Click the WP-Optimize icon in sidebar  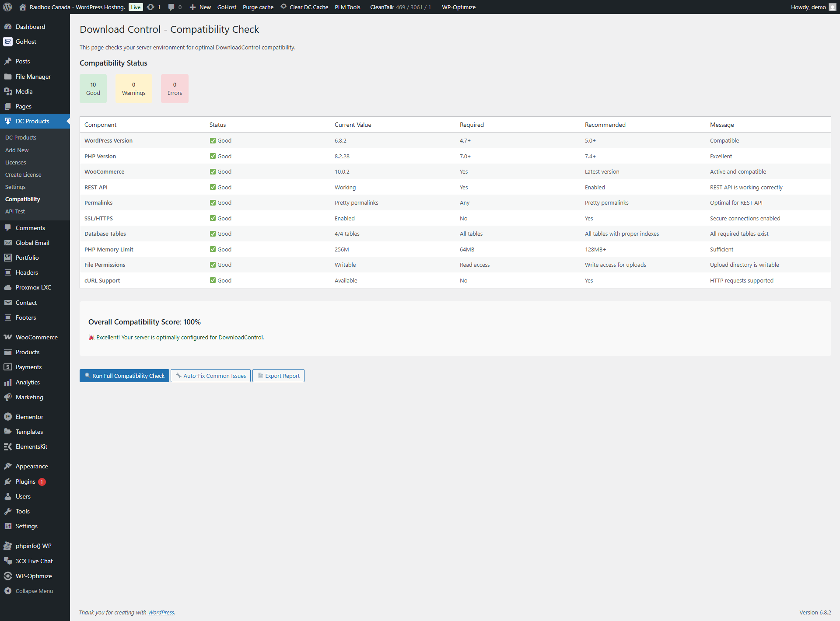click(x=8, y=576)
